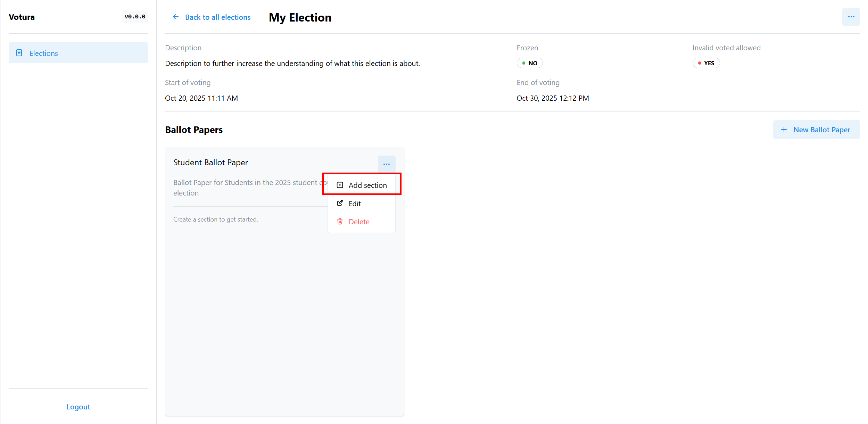Click the plus icon on New Ballot Paper
The width and height of the screenshot is (868, 424).
(x=784, y=130)
